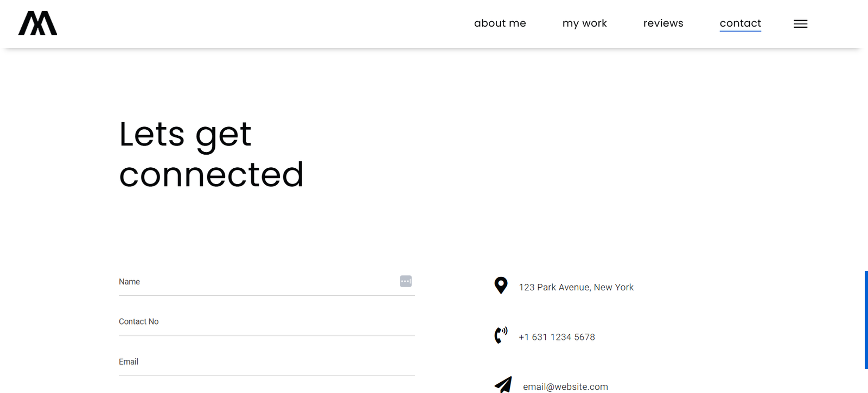Click the autofill icon in Name field
Image resolution: width=868 pixels, height=393 pixels.
406,281
